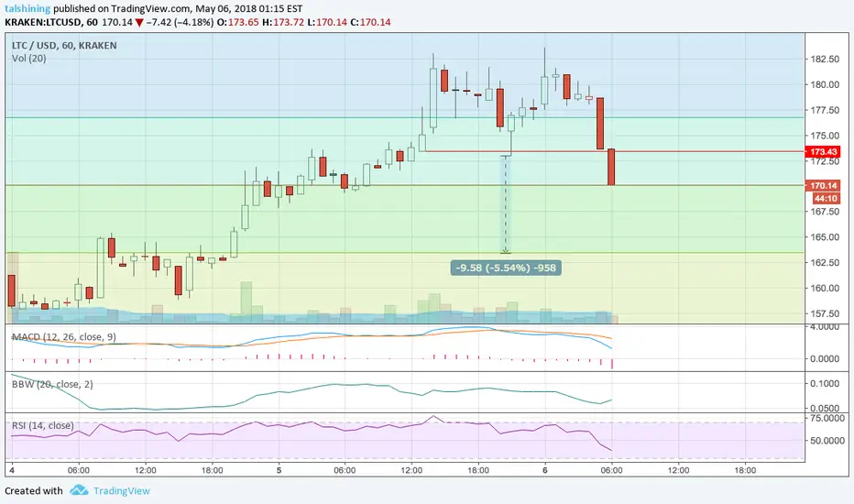Click the 0.0000 MACD scale value
The width and height of the screenshot is (854, 504).
[x=825, y=358]
